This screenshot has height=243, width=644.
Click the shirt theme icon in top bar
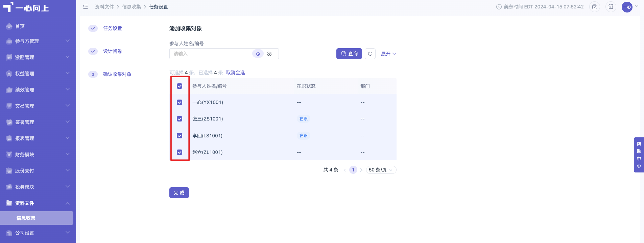point(611,7)
